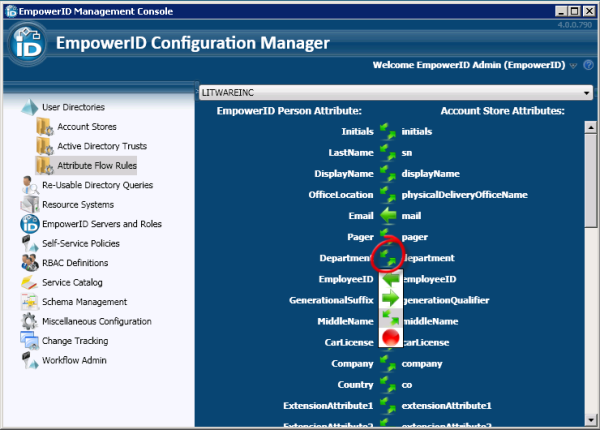The width and height of the screenshot is (600, 430).
Task: Open Miscellaneous Configuration section
Action: pyautogui.click(x=97, y=321)
